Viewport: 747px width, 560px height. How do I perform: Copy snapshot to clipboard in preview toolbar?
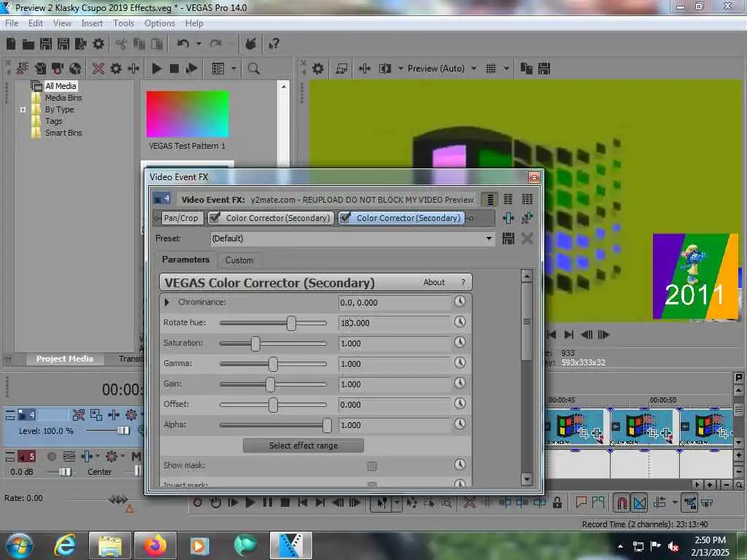click(526, 69)
